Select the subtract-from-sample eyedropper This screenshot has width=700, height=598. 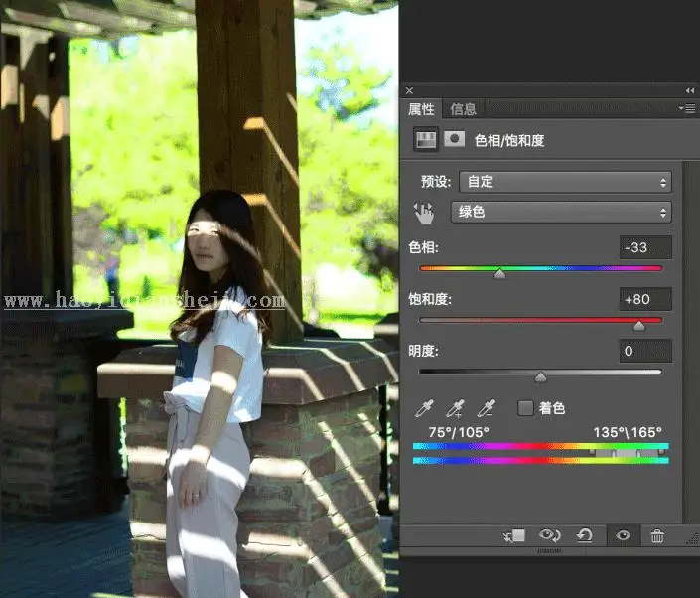(486, 408)
